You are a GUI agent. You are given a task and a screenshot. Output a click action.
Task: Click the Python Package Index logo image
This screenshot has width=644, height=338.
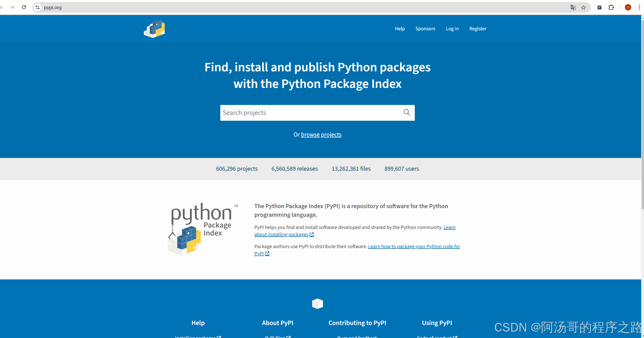point(203,229)
